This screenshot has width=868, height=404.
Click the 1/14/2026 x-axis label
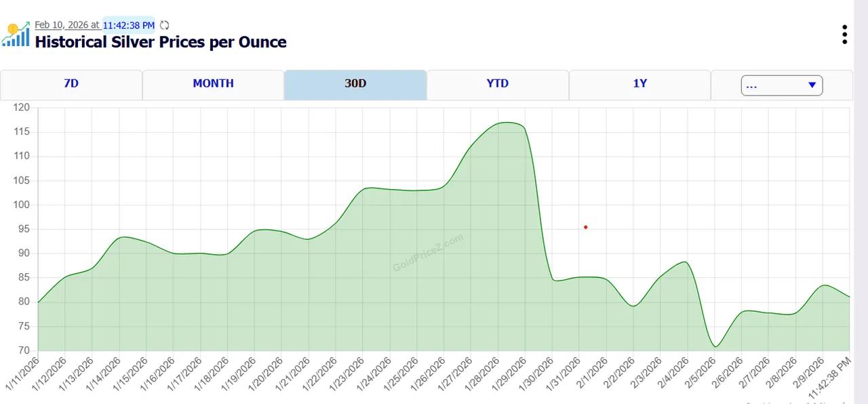tap(104, 374)
